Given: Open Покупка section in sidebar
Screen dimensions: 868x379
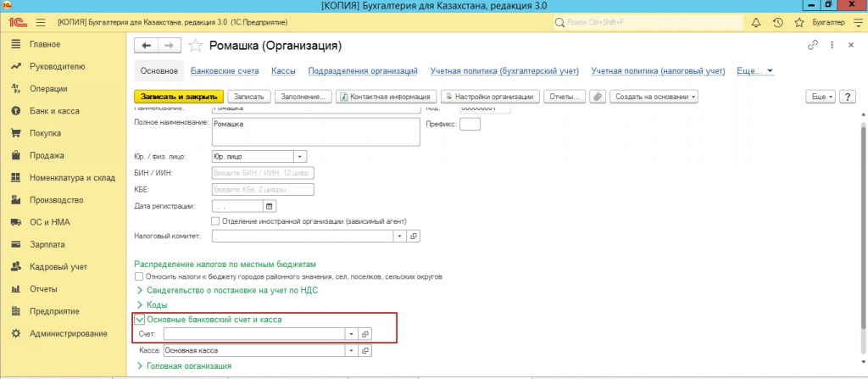Looking at the screenshot, I should click(x=46, y=133).
